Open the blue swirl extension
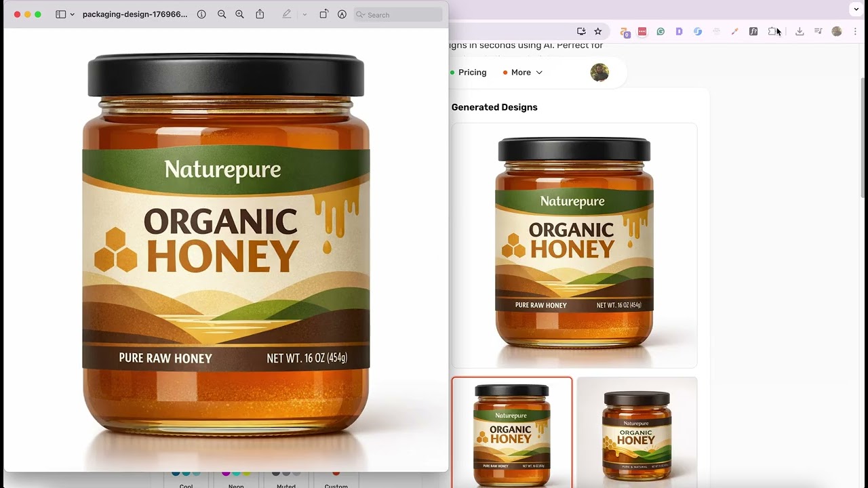The width and height of the screenshot is (868, 488). pos(698,31)
